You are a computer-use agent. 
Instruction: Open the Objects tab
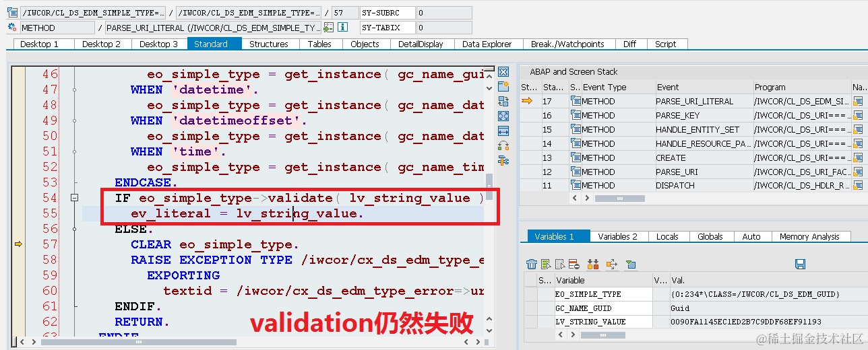365,44
